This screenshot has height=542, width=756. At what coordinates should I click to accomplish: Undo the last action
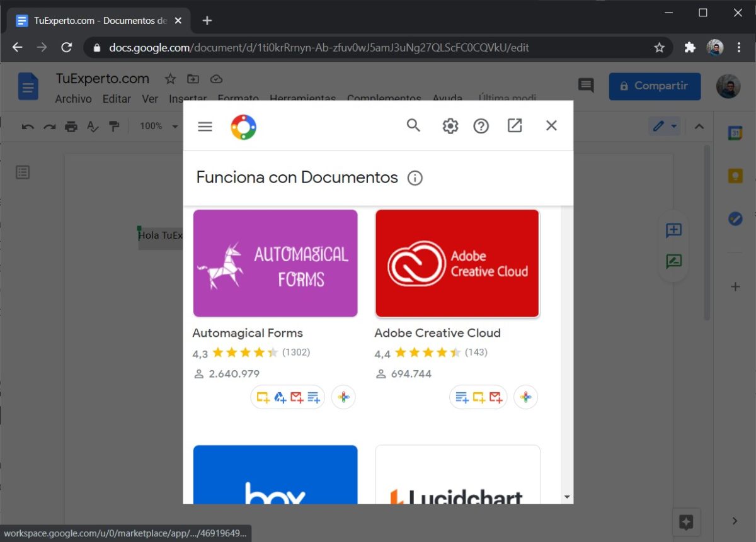pyautogui.click(x=28, y=127)
